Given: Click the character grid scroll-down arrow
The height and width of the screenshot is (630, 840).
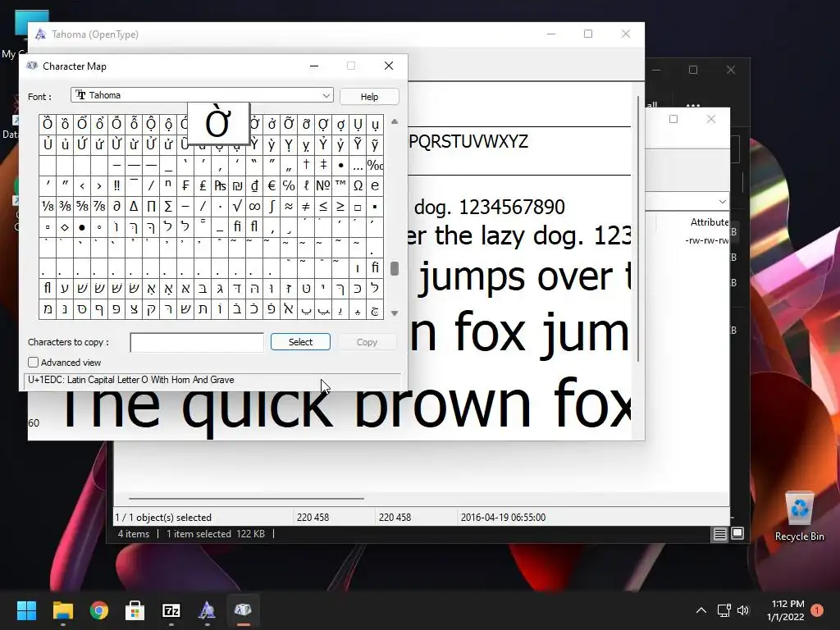Looking at the screenshot, I should tap(395, 313).
